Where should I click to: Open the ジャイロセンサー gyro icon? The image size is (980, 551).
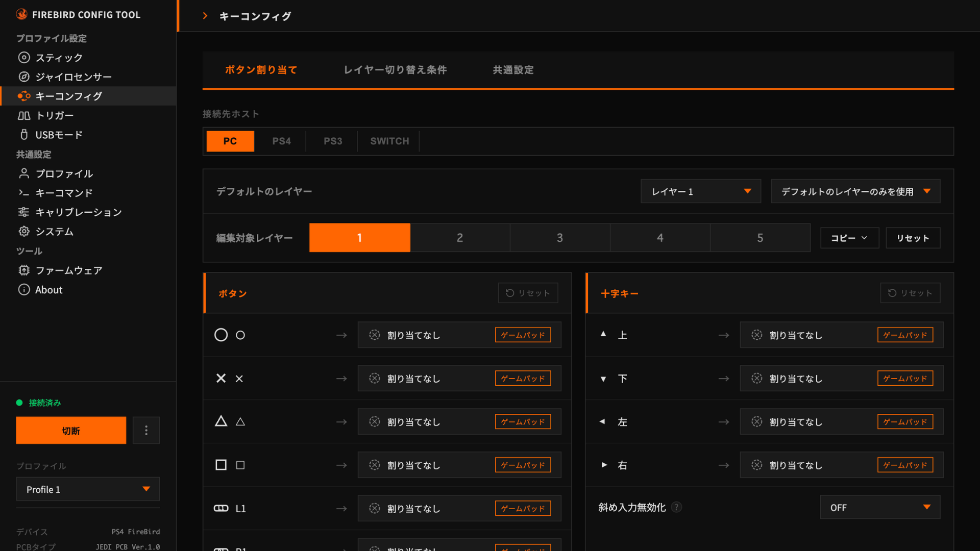point(24,77)
